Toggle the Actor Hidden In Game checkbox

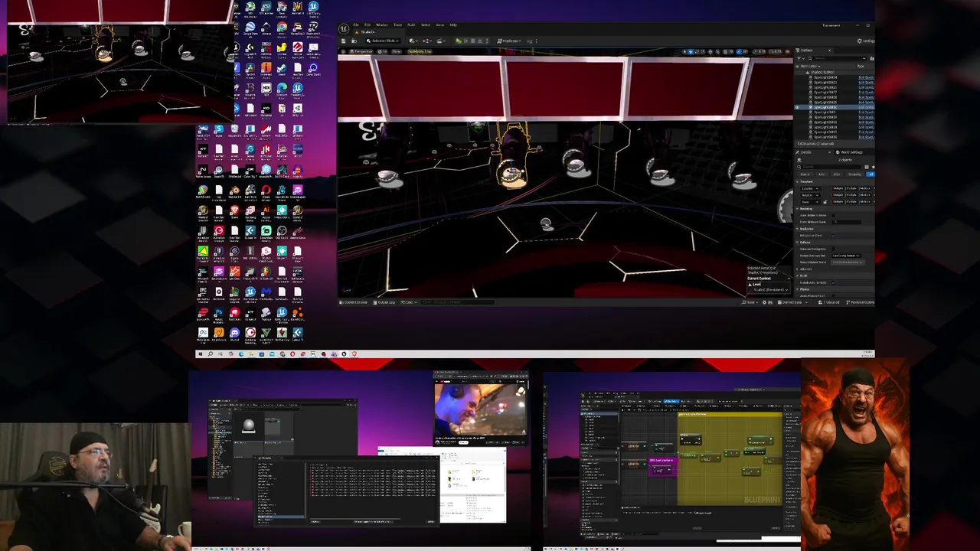(833, 215)
